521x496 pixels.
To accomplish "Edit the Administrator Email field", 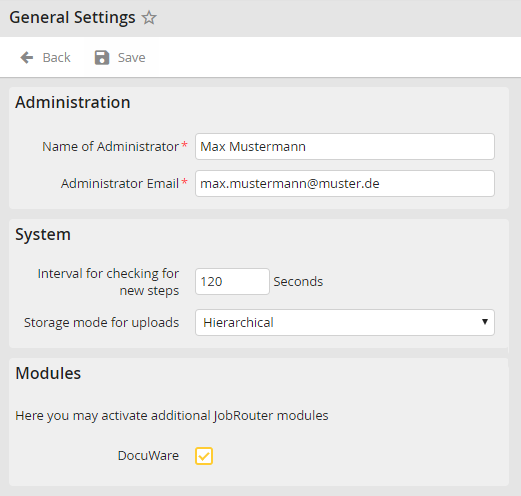I will 345,184.
